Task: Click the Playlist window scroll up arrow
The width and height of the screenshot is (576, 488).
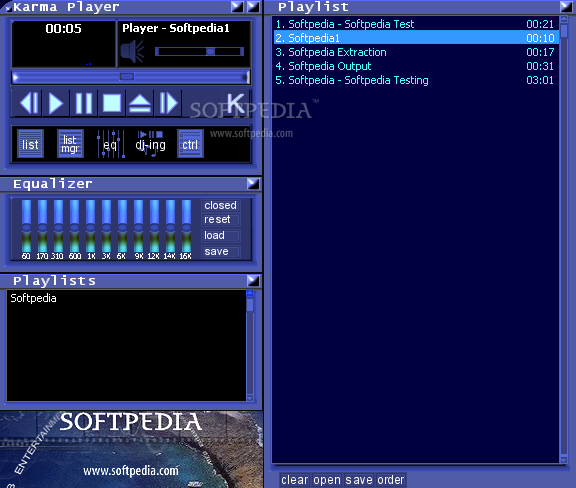Action: coord(564,18)
